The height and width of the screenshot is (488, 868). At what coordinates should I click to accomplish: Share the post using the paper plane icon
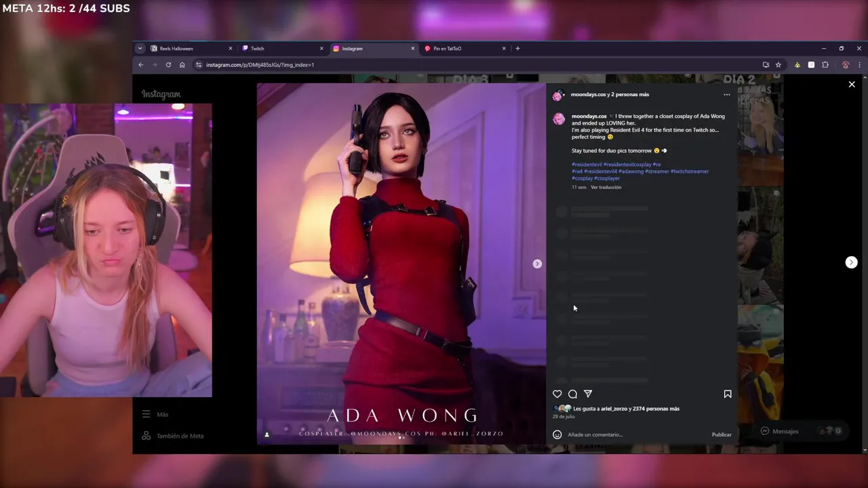588,394
